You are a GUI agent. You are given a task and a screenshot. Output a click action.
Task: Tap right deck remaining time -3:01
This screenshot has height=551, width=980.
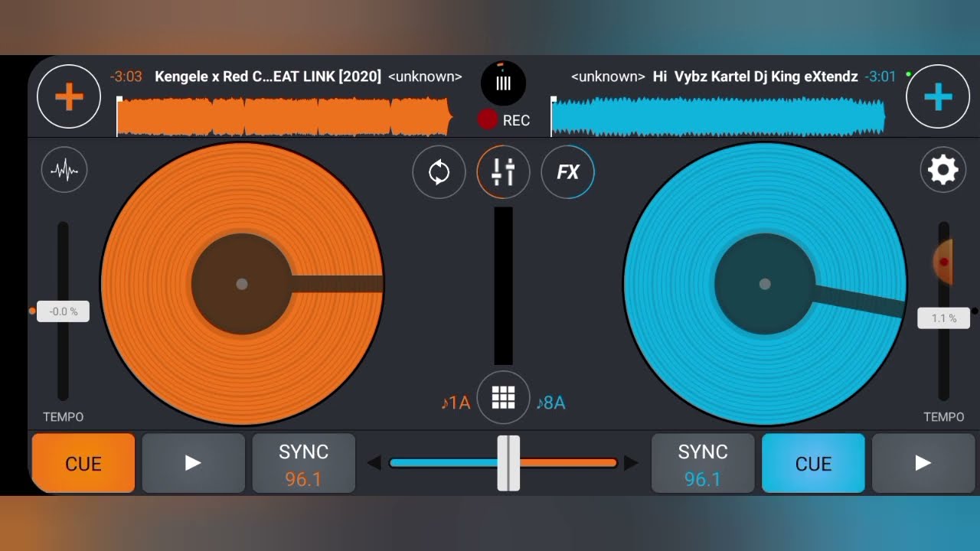click(880, 77)
